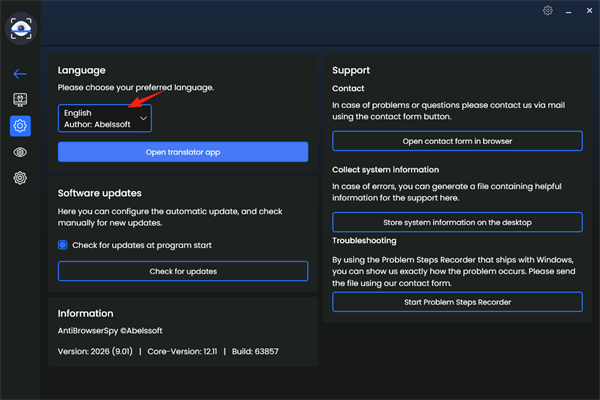
Task: Go back using the left arrow icon
Action: (20, 73)
